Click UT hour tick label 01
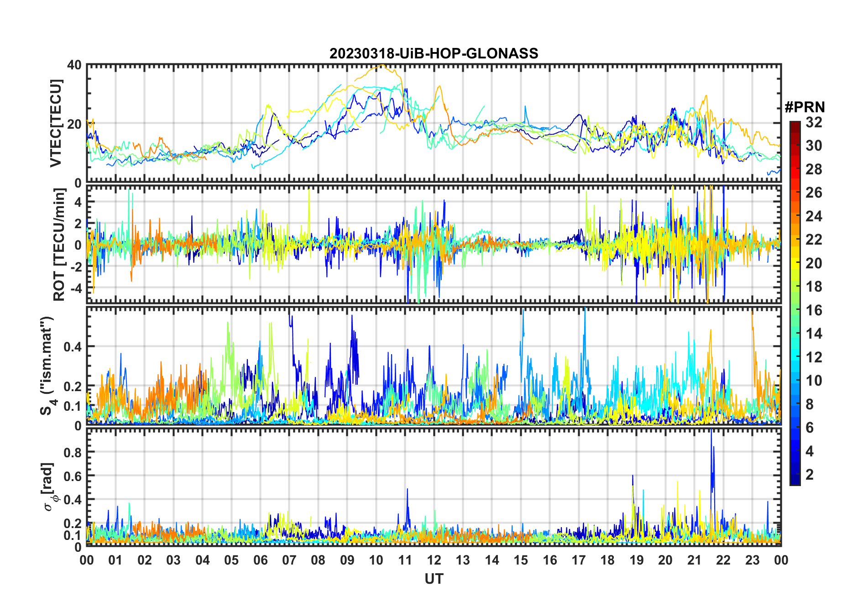 (115, 560)
